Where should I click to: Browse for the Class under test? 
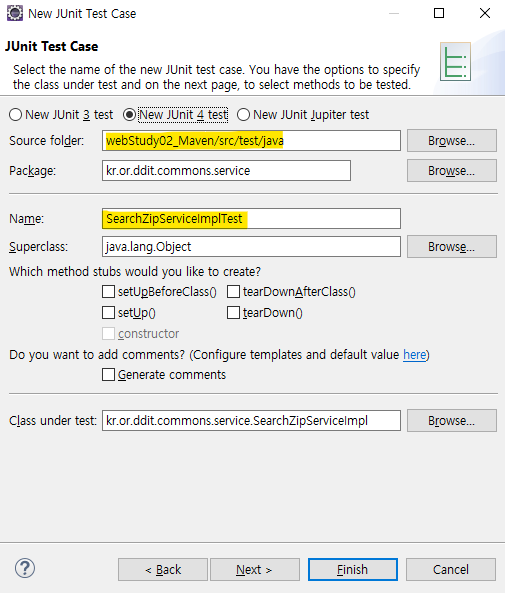click(x=452, y=421)
